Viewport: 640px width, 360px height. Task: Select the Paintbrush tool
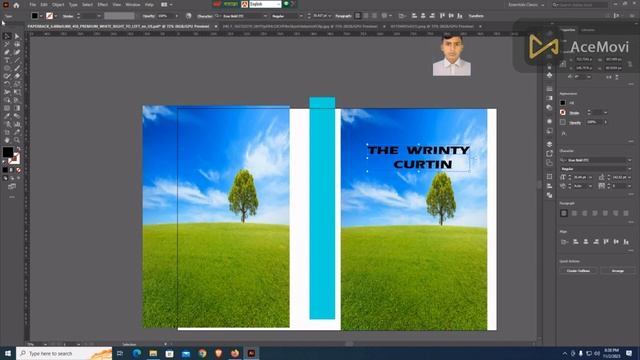coord(17,68)
